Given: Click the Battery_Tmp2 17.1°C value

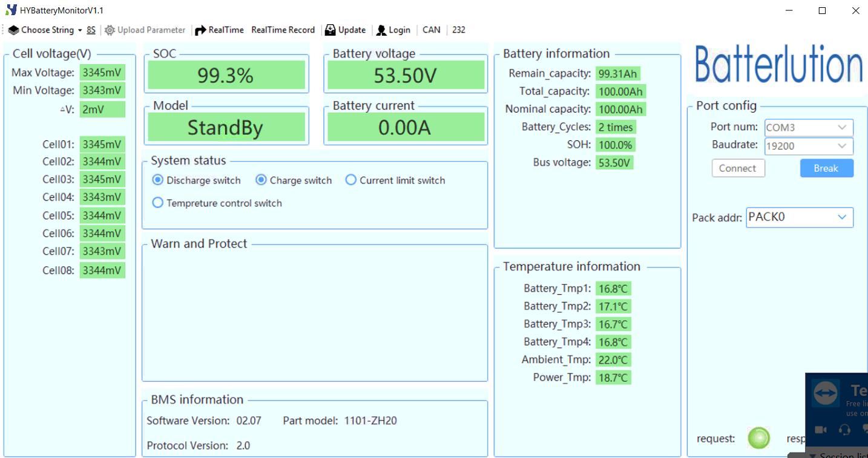Looking at the screenshot, I should 613,306.
